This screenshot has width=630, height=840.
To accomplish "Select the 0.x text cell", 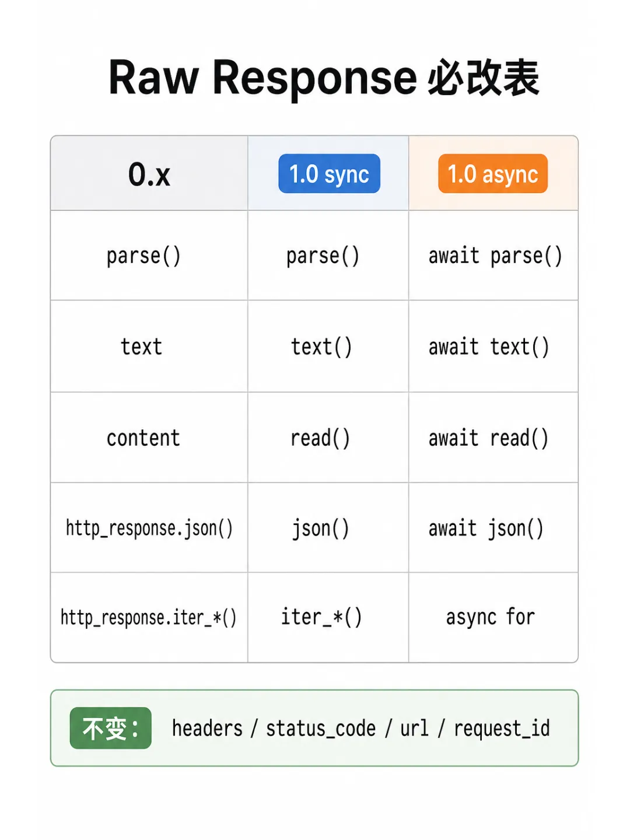I will (149, 346).
